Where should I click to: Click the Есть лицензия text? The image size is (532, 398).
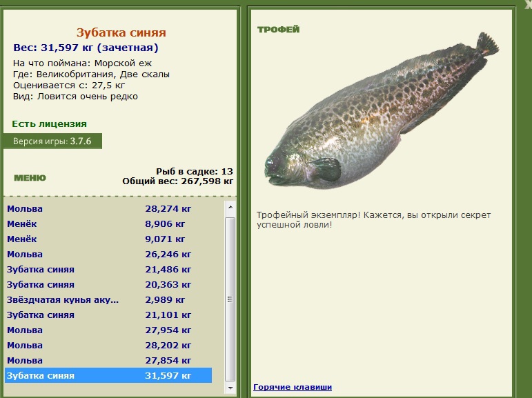(x=50, y=124)
